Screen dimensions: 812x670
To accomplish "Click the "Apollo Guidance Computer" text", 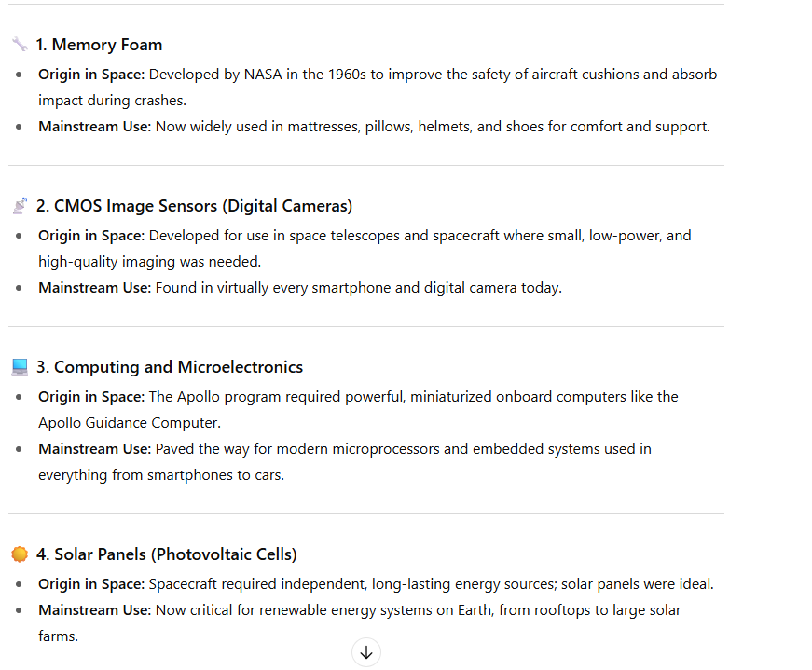I will pyautogui.click(x=129, y=423).
